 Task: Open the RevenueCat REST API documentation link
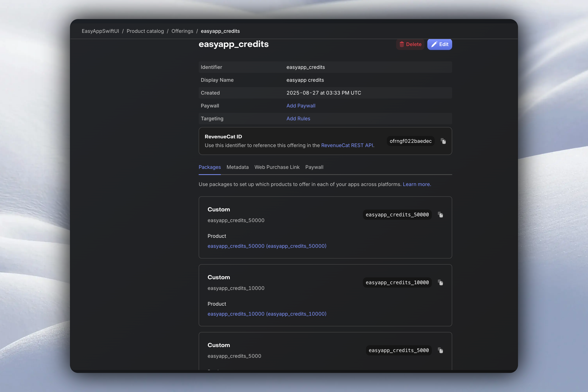point(347,145)
